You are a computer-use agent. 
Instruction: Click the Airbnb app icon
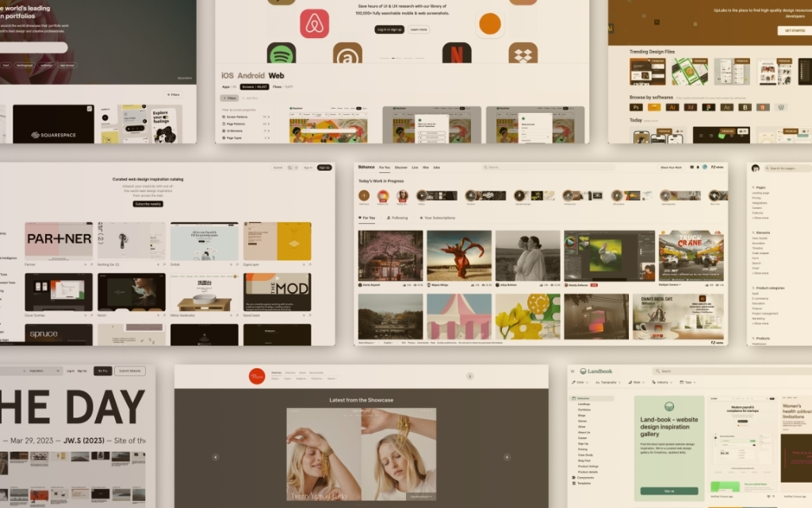(315, 24)
